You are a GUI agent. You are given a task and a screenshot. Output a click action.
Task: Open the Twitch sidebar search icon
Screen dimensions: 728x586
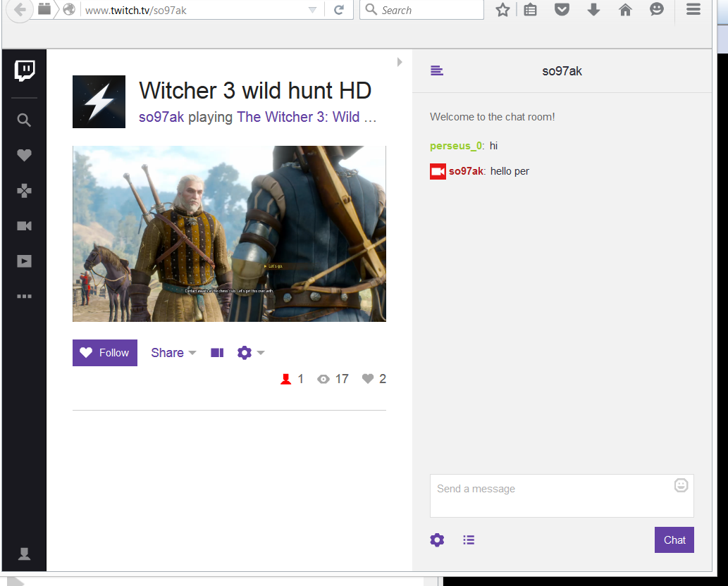coord(24,120)
